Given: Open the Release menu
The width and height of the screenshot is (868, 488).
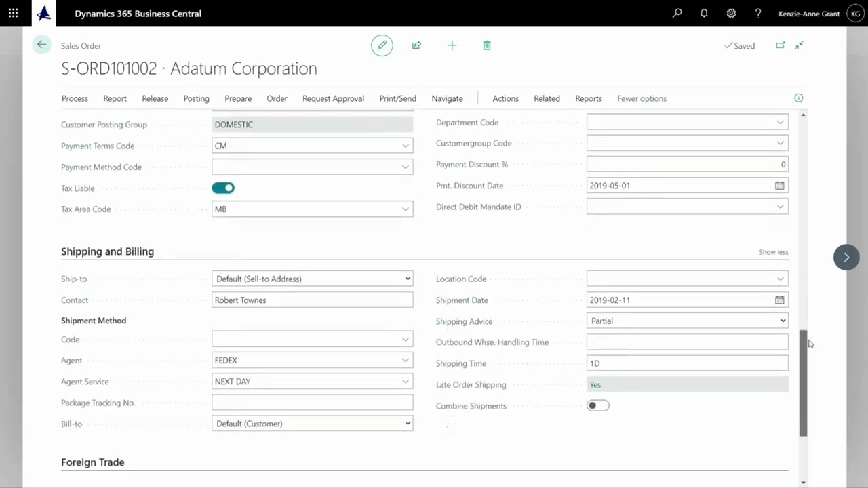Looking at the screenshot, I should pyautogui.click(x=155, y=98).
